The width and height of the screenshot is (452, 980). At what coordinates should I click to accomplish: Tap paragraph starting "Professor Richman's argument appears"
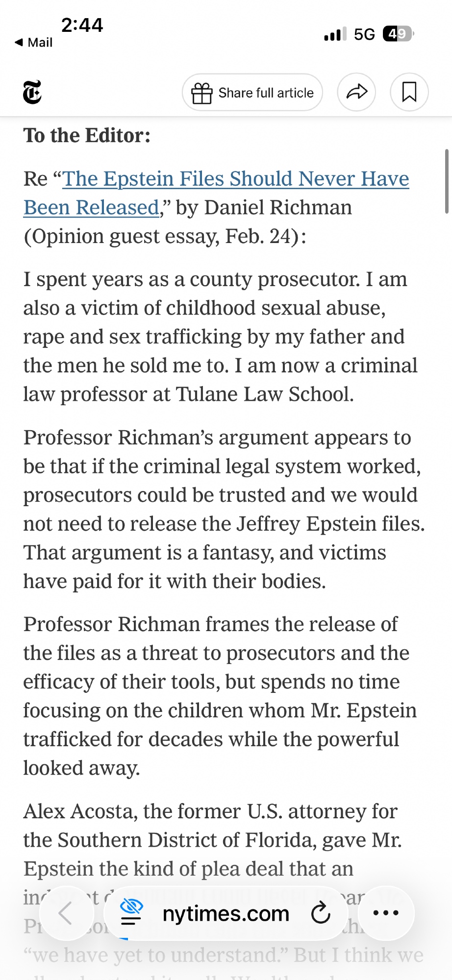223,509
